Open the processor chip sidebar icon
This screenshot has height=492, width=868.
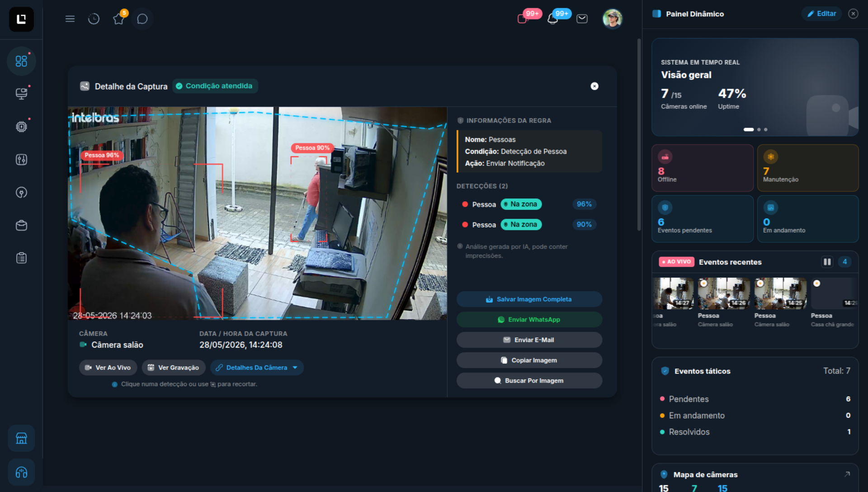tap(21, 127)
